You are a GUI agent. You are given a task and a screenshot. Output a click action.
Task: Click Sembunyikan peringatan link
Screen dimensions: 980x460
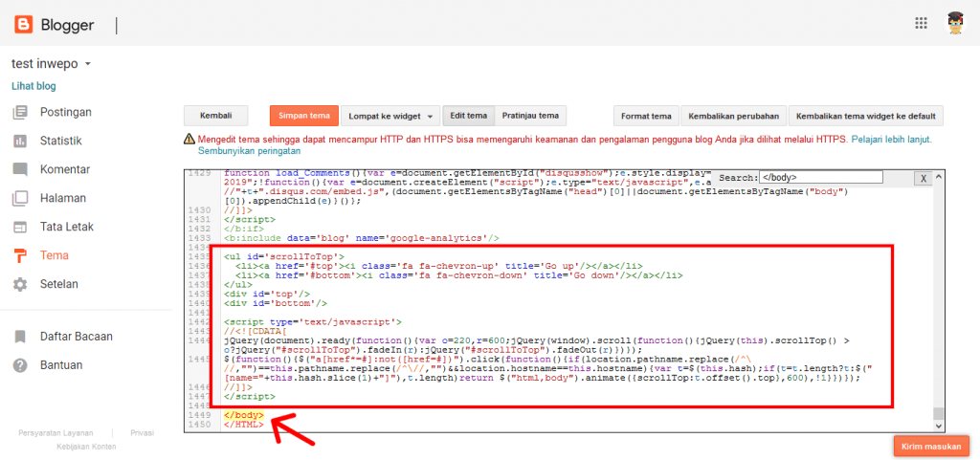click(250, 151)
